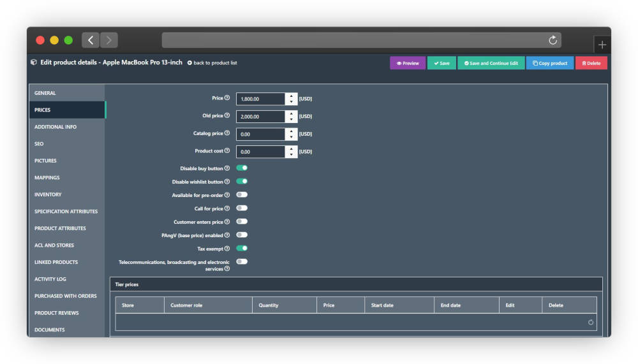Turn off Disable wishlist button switch
The image size is (638, 364).
click(x=242, y=182)
